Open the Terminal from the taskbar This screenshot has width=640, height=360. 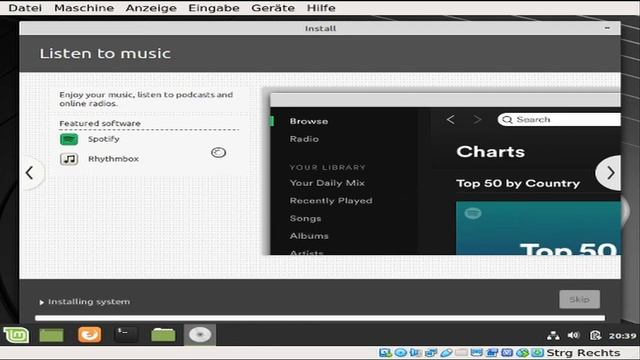[126, 335]
